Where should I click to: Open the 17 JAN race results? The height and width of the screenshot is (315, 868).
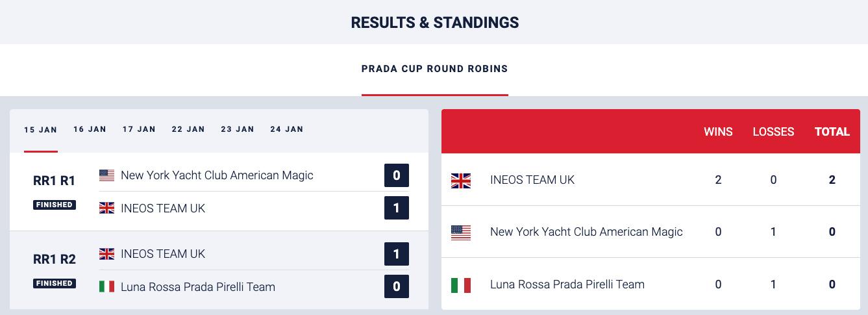pyautogui.click(x=139, y=129)
